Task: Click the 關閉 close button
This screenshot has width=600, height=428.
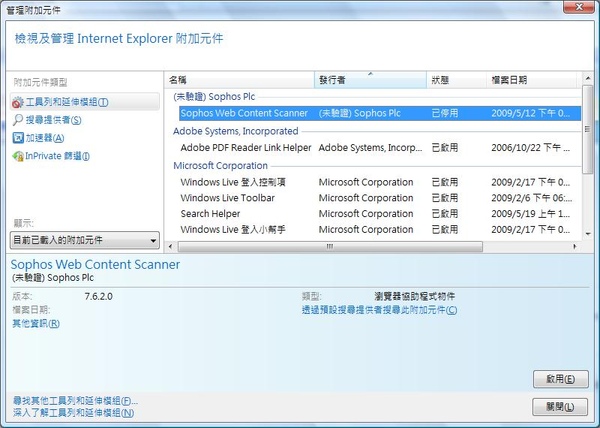Action: click(x=560, y=407)
